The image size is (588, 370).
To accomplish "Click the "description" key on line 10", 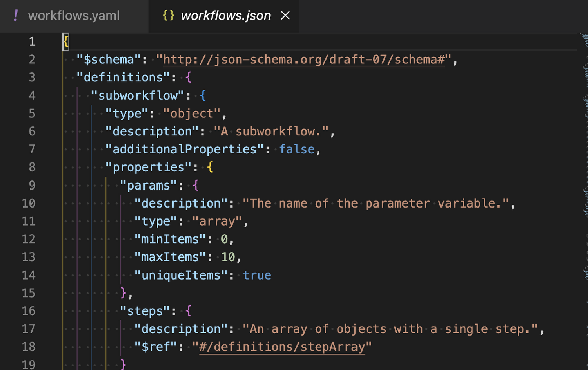I will click(181, 203).
